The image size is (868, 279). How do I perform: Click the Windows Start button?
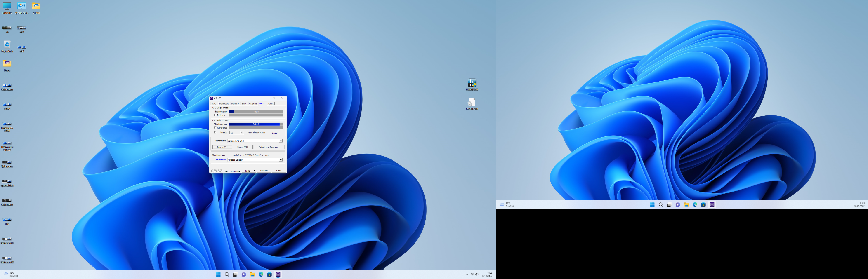coord(218,274)
